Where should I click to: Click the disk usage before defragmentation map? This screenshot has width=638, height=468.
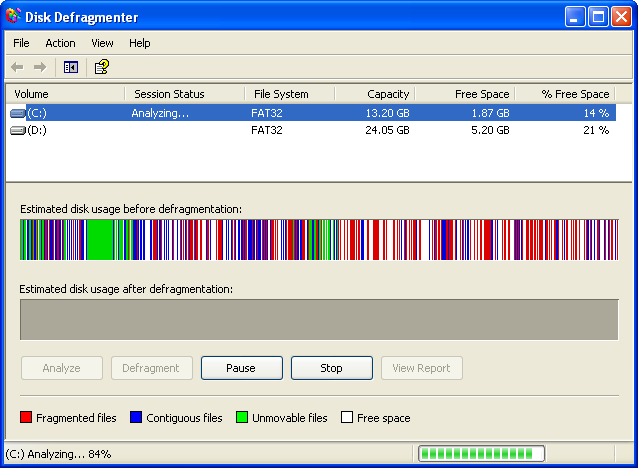click(319, 240)
